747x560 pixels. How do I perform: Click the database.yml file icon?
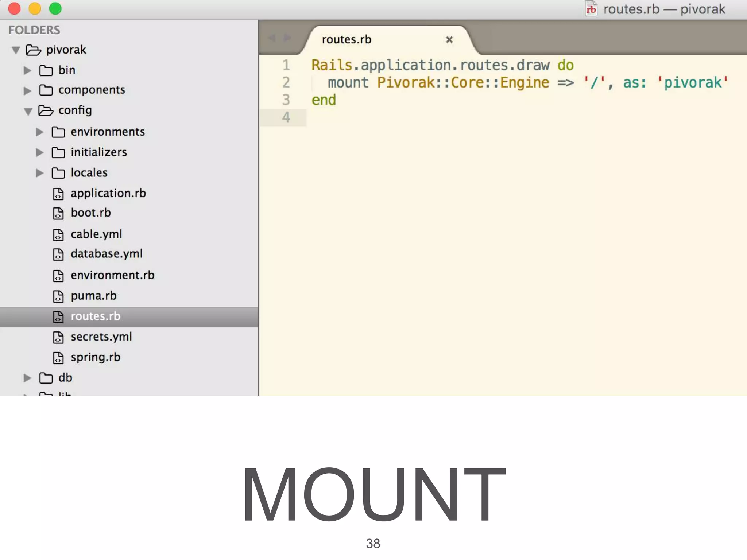58,254
